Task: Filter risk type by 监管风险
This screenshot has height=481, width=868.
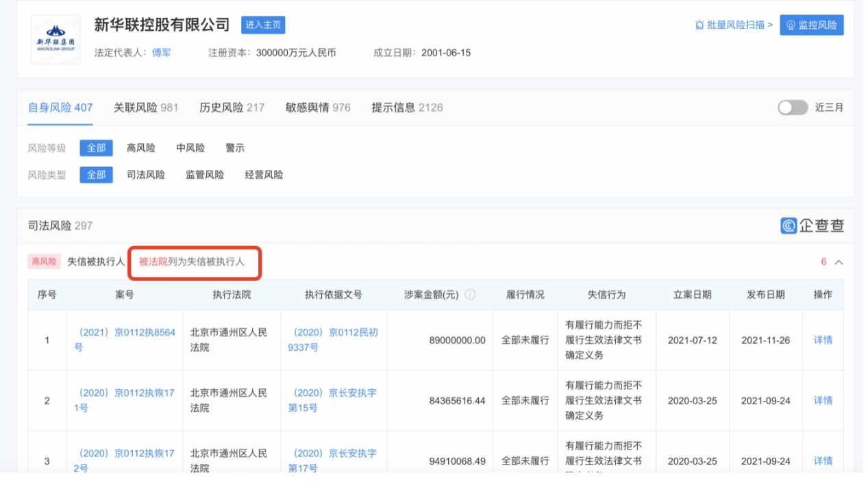Action: (x=205, y=175)
